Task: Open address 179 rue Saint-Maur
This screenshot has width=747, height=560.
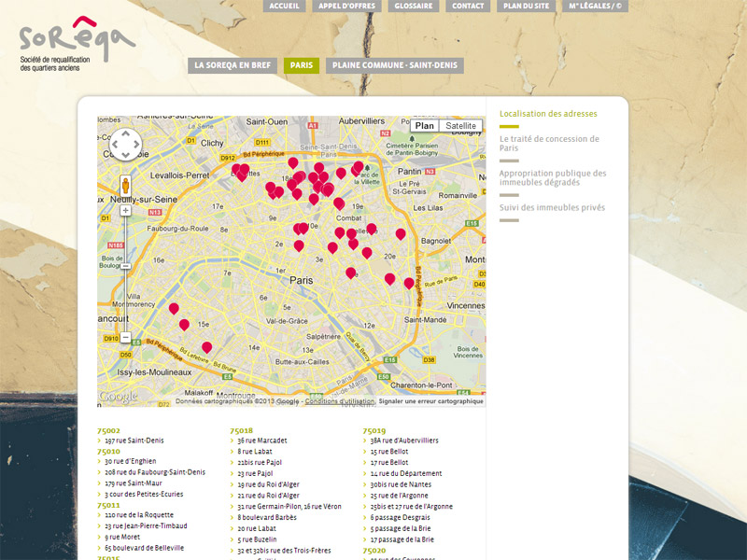Action: tap(134, 483)
